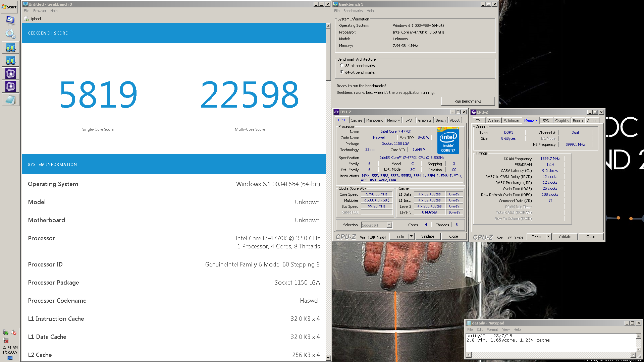Viewport: 644px width, 362px height.
Task: Open the Format menu in Notepad
Action: click(492, 329)
